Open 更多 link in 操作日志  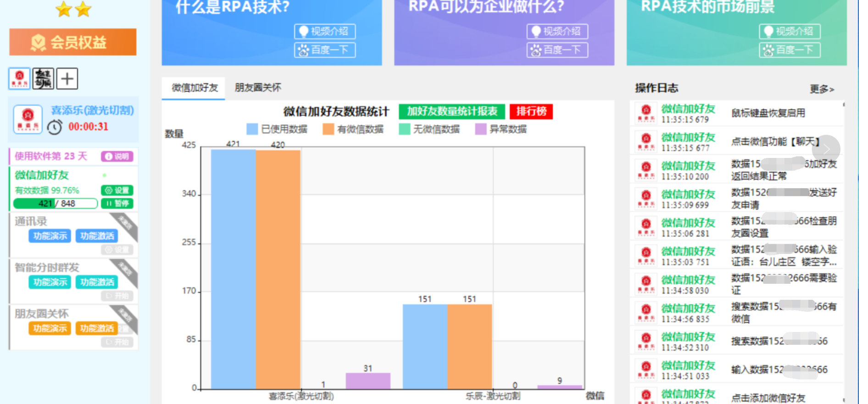[x=822, y=89]
